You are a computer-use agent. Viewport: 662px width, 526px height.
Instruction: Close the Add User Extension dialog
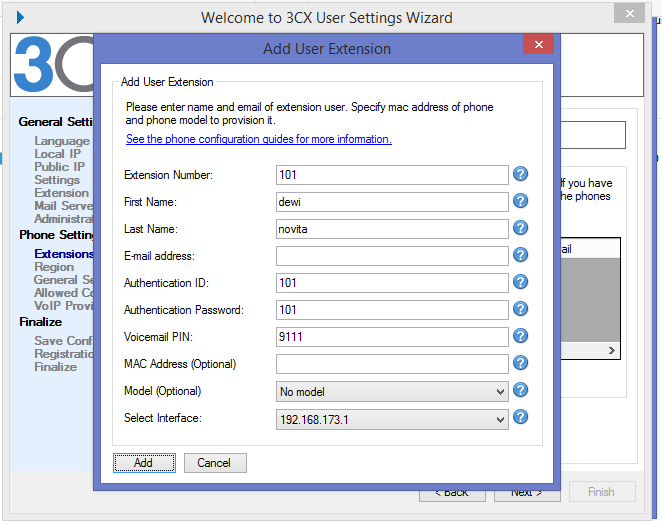coord(538,44)
